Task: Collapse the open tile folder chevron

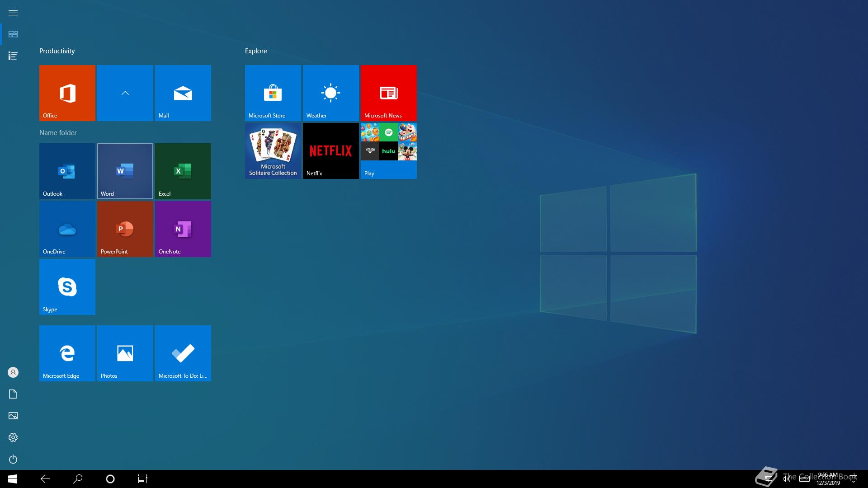Action: click(x=125, y=93)
